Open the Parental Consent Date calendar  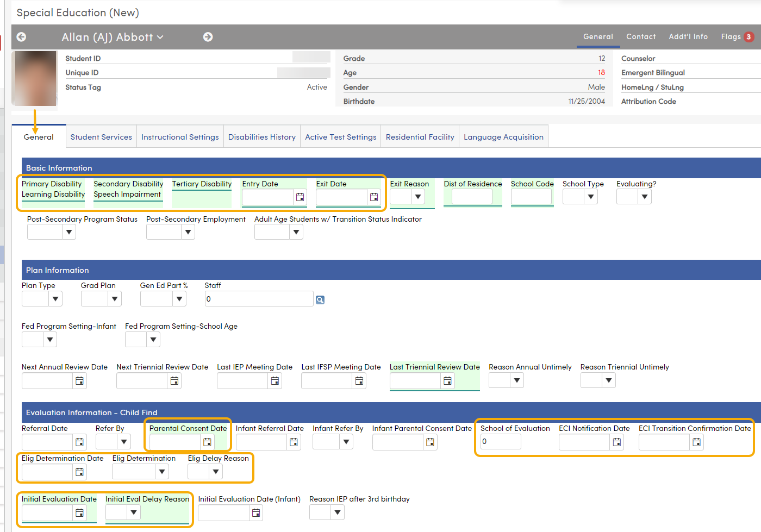(207, 442)
